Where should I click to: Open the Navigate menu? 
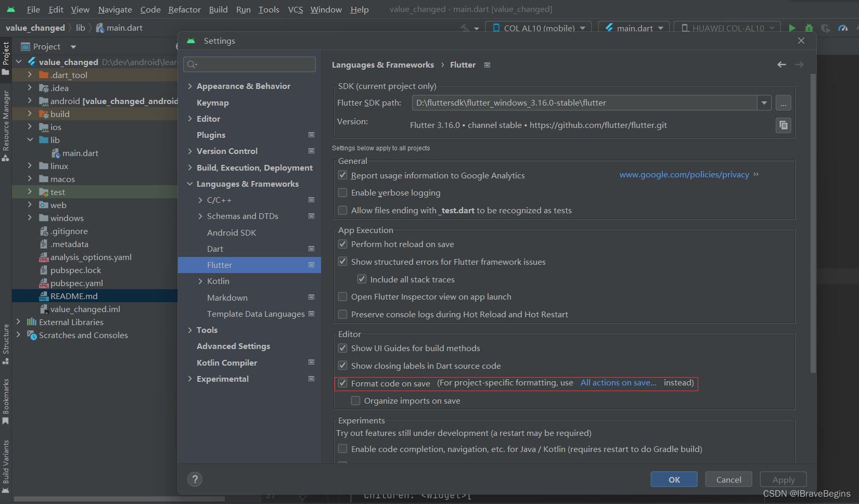[115, 9]
